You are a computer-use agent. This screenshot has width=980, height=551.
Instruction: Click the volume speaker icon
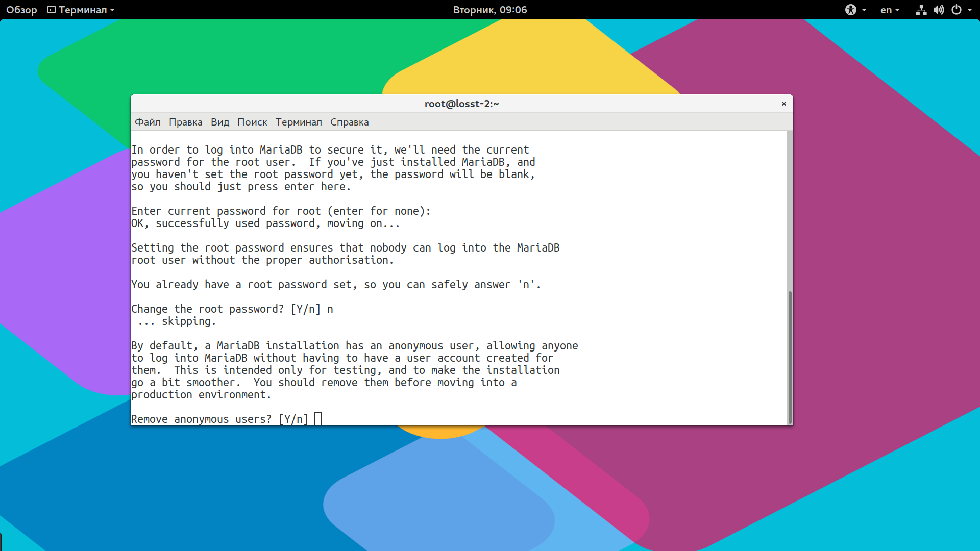[939, 10]
